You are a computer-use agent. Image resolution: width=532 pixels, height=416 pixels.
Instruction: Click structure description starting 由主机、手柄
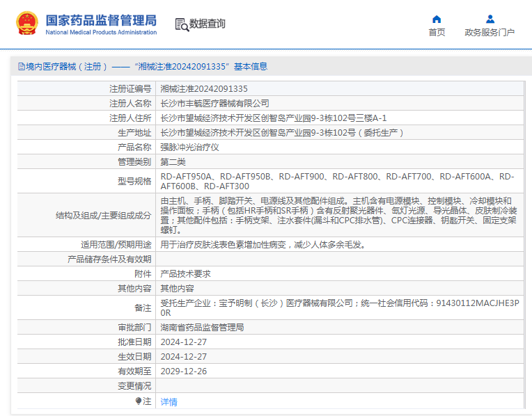click(x=338, y=215)
